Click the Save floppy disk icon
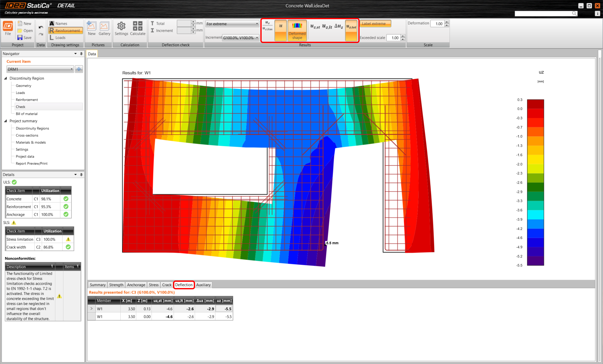603x364 pixels. click(x=20, y=38)
